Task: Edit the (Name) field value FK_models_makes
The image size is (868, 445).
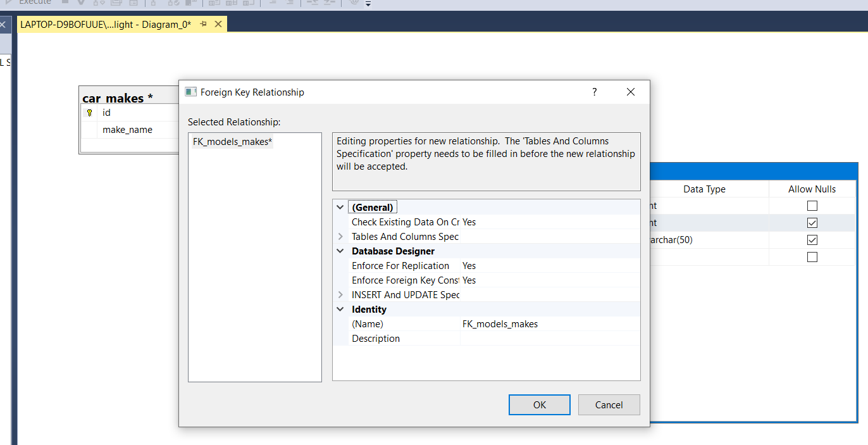Action: (x=549, y=324)
